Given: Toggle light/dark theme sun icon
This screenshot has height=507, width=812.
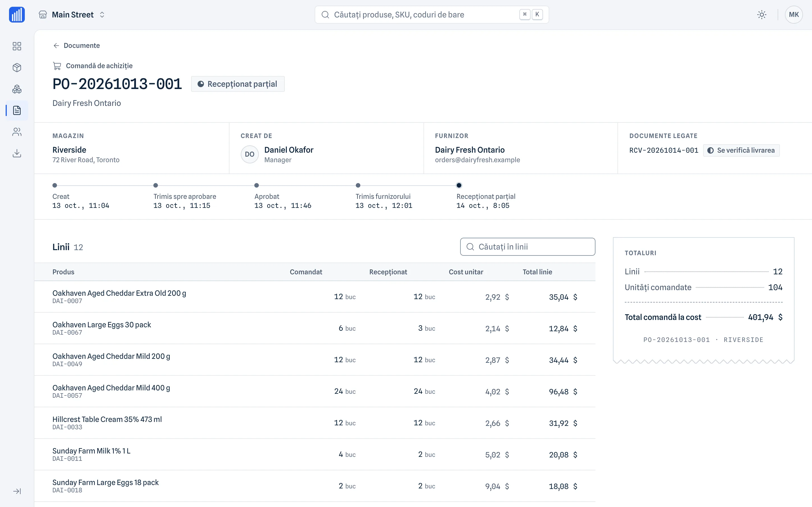Looking at the screenshot, I should tap(762, 15).
